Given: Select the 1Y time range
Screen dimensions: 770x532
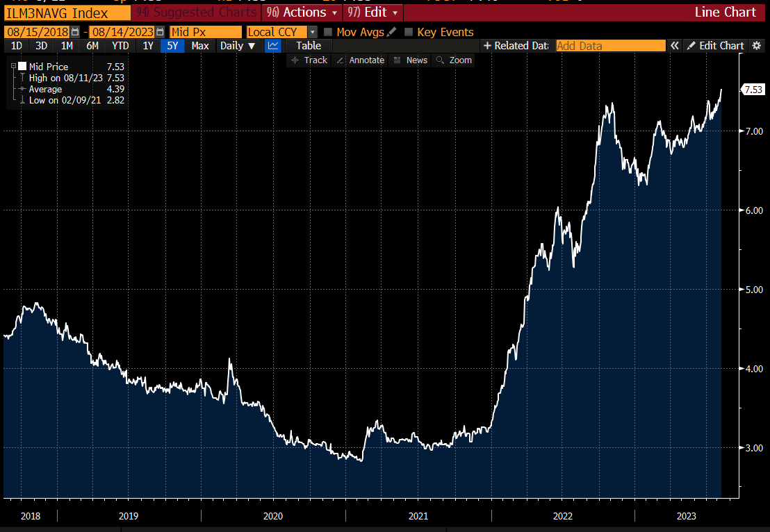Looking at the screenshot, I should [x=148, y=46].
